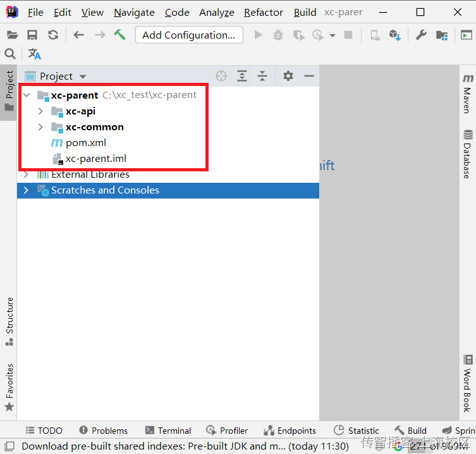This screenshot has width=476, height=454.
Task: Open the Refactor menu
Action: tap(264, 13)
